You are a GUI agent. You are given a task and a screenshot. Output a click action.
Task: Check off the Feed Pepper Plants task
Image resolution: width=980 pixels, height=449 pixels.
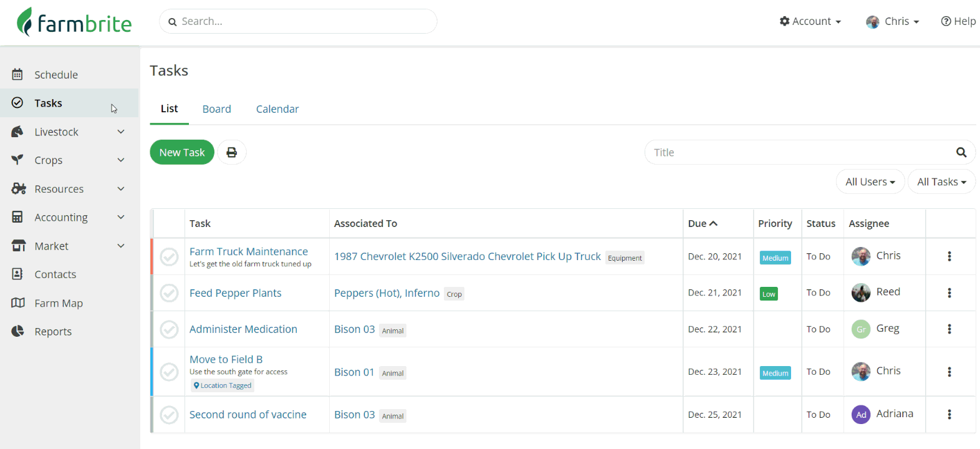(x=169, y=292)
